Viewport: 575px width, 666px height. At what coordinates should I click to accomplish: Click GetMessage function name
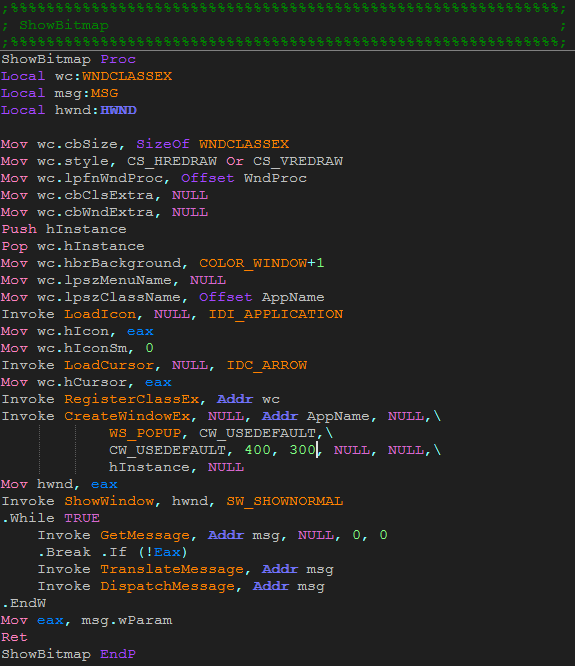pos(145,535)
